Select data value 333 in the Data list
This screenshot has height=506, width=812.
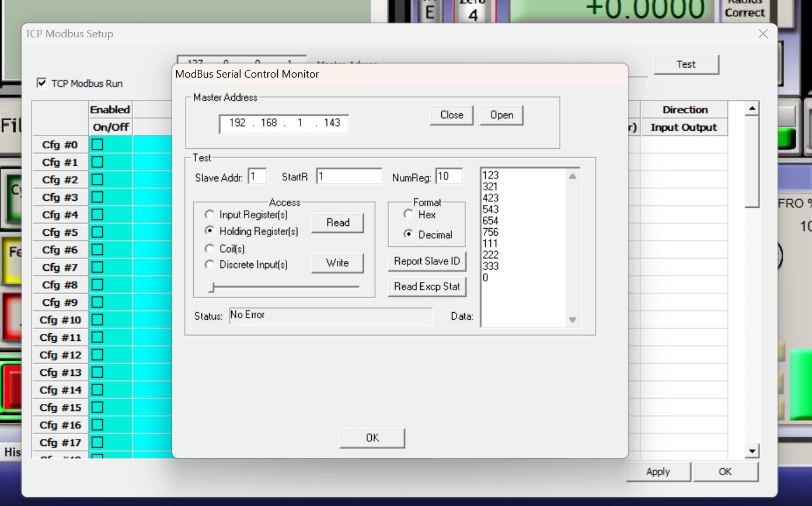(x=490, y=266)
